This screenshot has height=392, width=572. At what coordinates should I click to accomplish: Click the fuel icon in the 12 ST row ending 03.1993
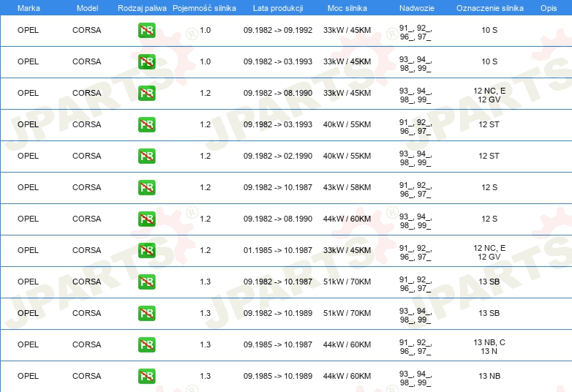pyautogui.click(x=146, y=124)
